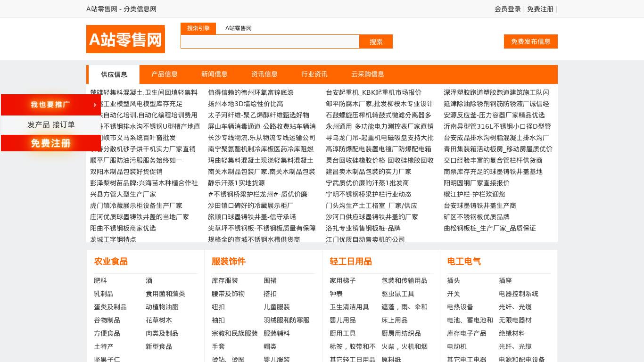The width and height of the screenshot is (644, 362).
Task: Open 绝缘材料 subcategory
Action: tap(512, 333)
